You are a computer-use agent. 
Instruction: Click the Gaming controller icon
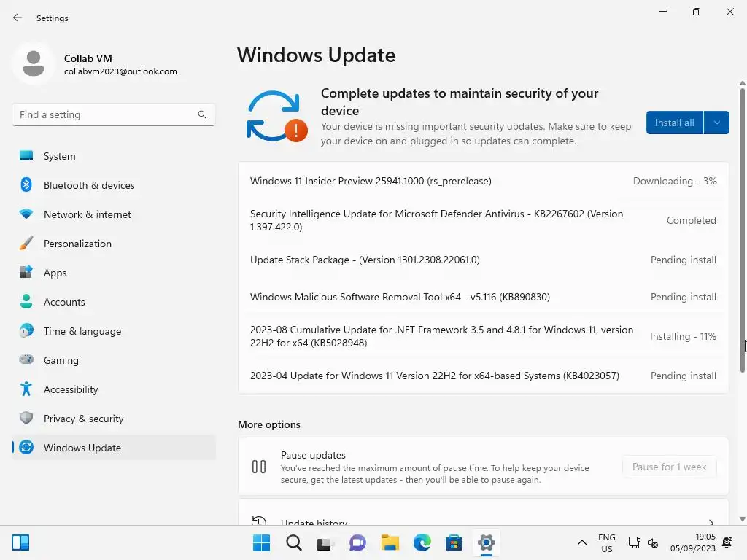26,359
